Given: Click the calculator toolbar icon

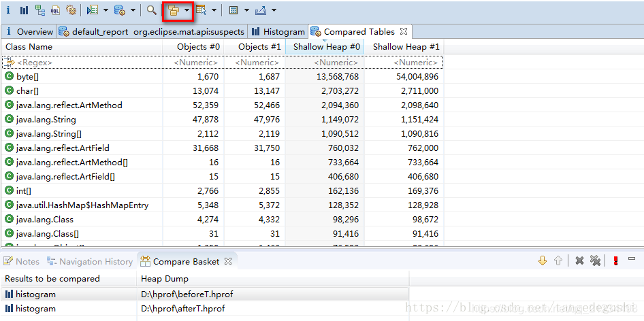Looking at the screenshot, I should pyautogui.click(x=234, y=10).
